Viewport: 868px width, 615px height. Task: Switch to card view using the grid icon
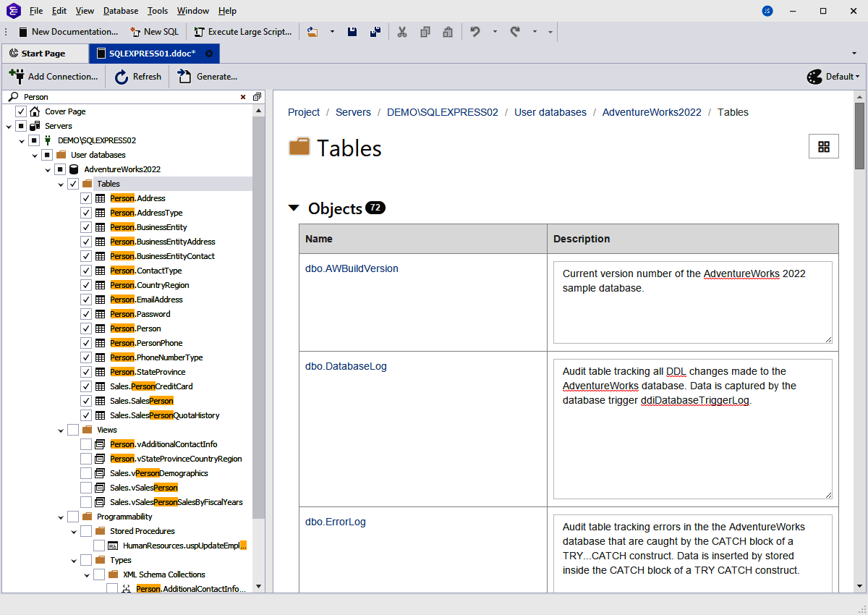(x=824, y=146)
